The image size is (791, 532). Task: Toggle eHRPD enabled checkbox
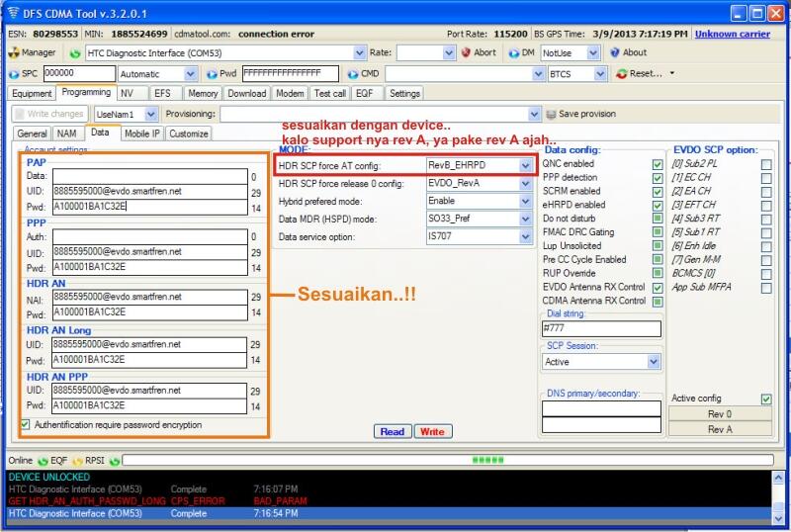tap(657, 206)
